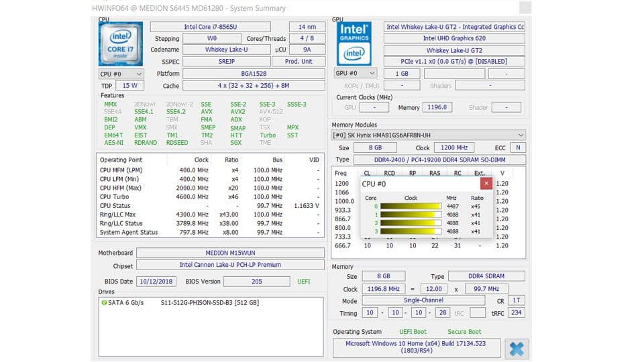The image size is (644, 362).
Task: Select the S11-512G-PHISON-SSD-B3 drive entry
Action: (210, 302)
